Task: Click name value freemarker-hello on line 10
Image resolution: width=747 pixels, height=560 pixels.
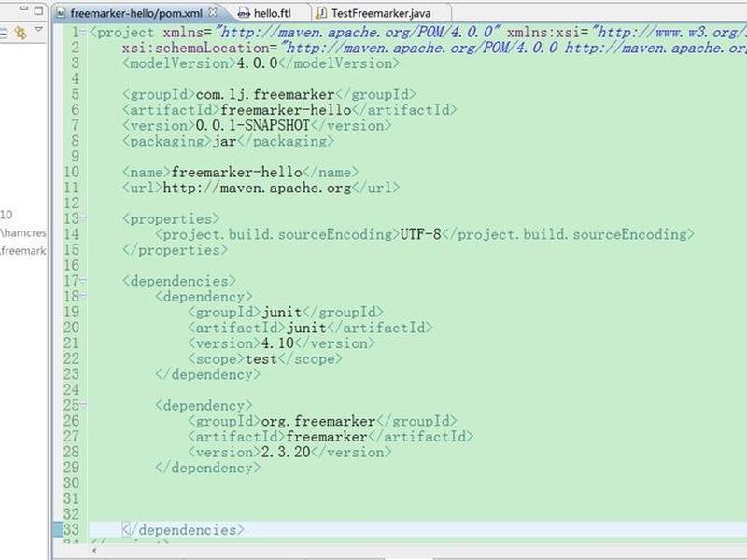Action: tap(237, 172)
